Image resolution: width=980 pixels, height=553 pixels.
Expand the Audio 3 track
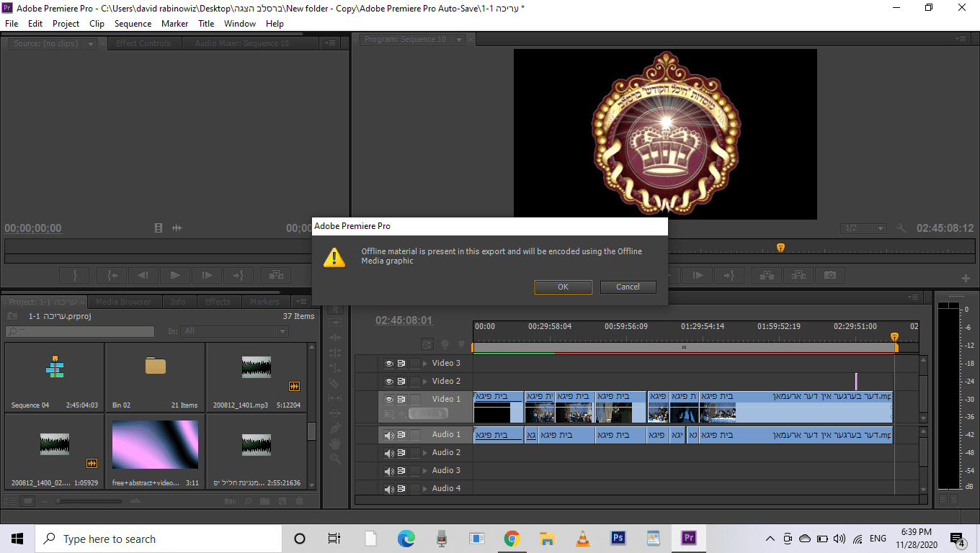424,471
